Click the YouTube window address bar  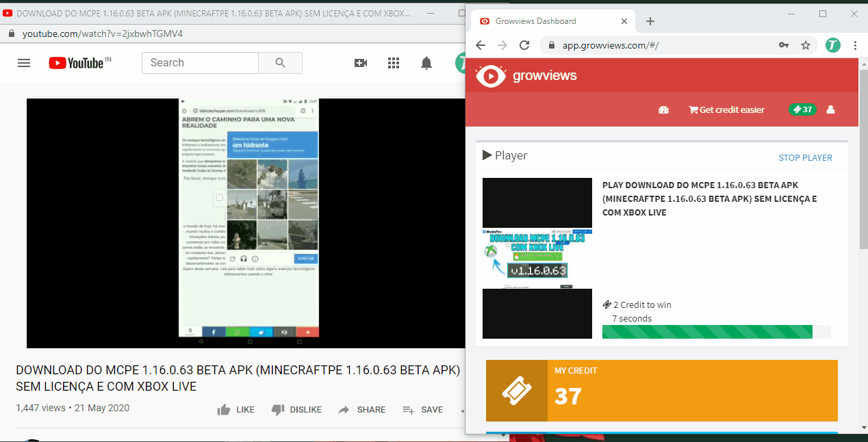(233, 34)
